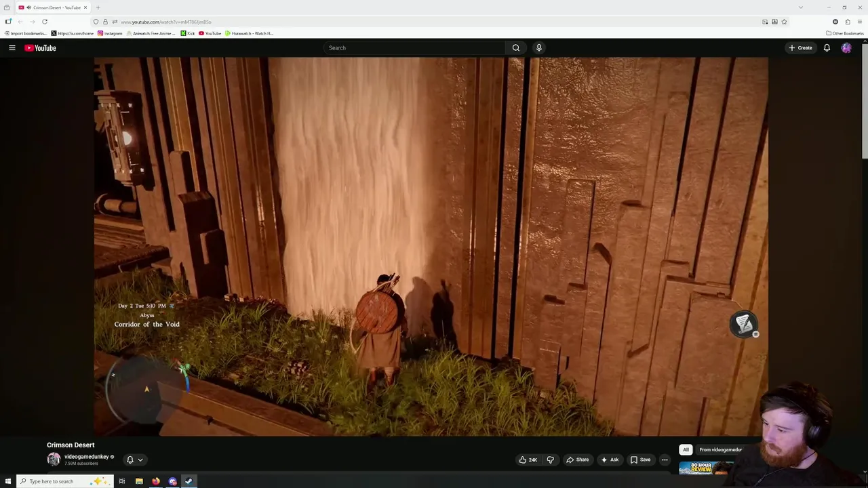Open videogamedunkey channel name link
The image size is (868, 488).
[86, 457]
